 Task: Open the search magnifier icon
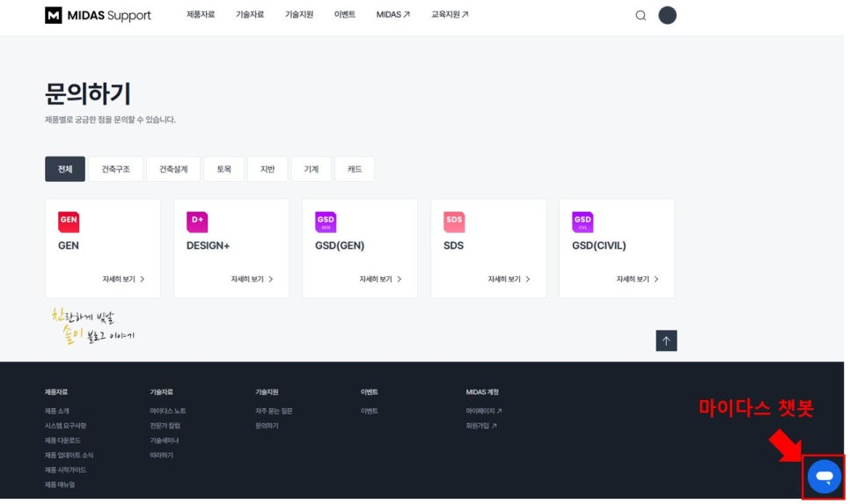[641, 15]
